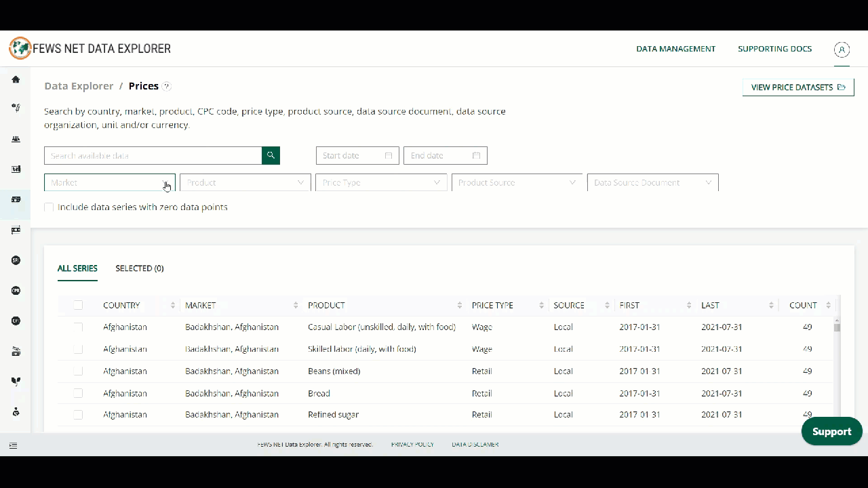Enable include data series with zero data points
The height and width of the screenshot is (488, 868).
tap(49, 207)
